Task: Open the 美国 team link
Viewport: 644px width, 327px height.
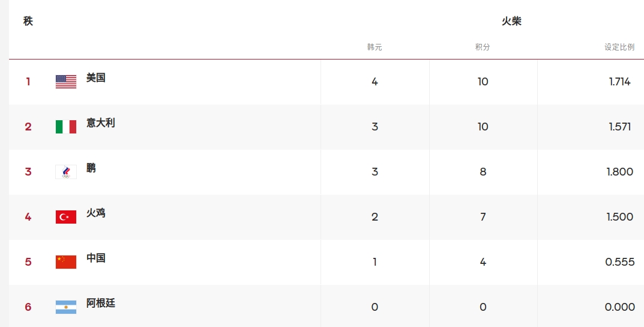Action: pos(96,78)
